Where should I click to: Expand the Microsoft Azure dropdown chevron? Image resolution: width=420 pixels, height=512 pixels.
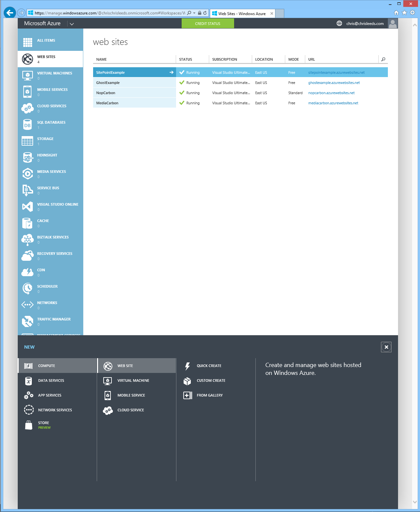[x=72, y=24]
